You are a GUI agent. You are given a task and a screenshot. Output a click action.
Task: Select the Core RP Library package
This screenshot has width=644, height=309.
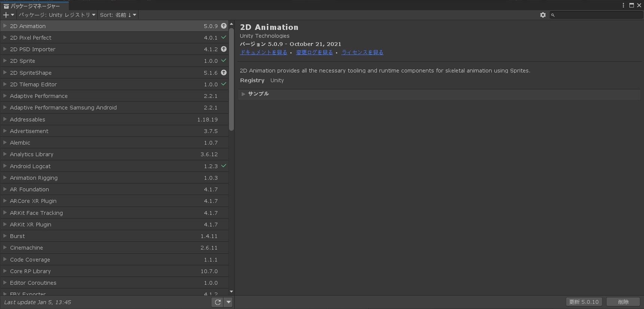[x=114, y=271]
